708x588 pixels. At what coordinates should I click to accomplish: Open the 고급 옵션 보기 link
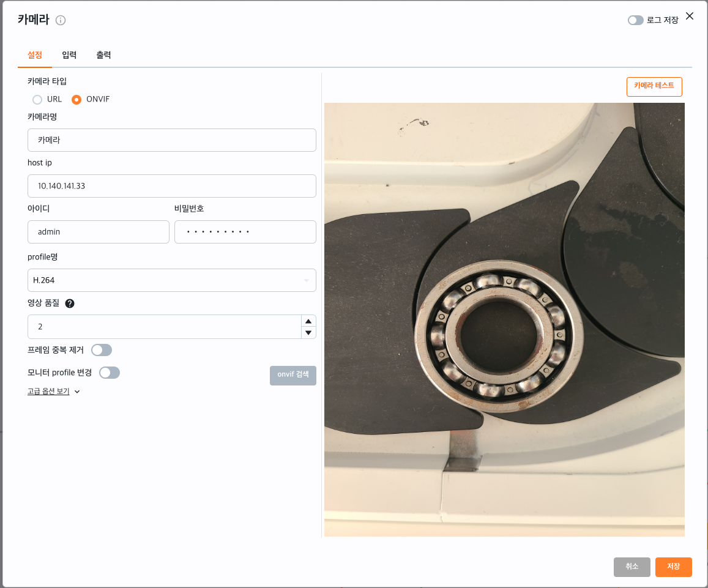[48, 392]
